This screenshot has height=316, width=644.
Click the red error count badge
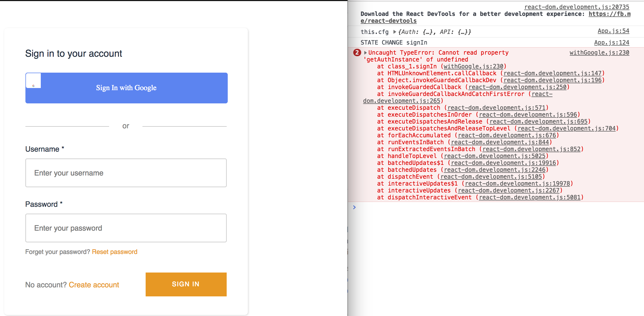[x=357, y=52]
